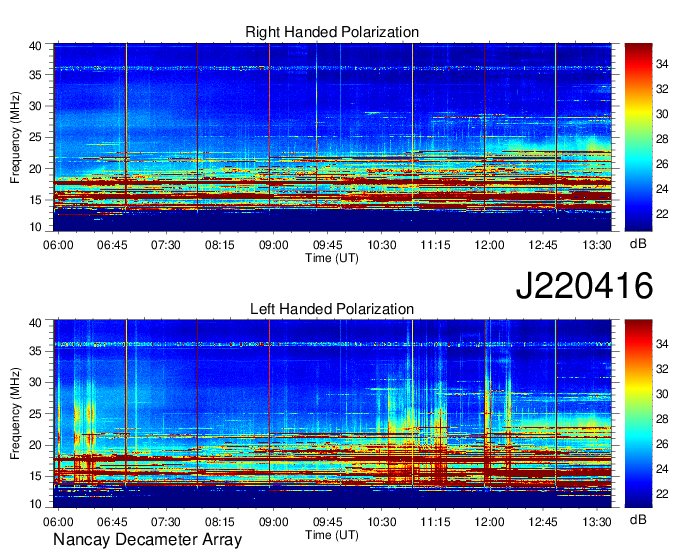This screenshot has width=680, height=552.
Task: Click the 15 MHz tick of Right Handed plot
Action: [35, 200]
